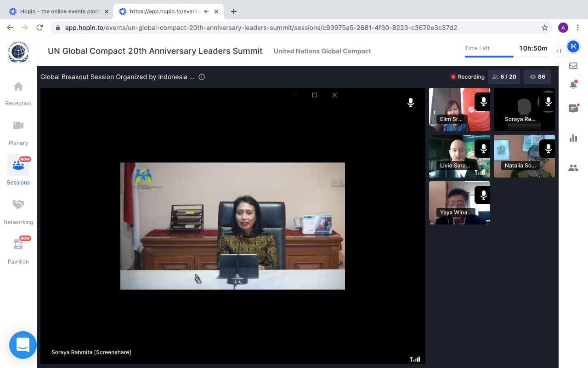
Task: Open the IK user profile menu
Action: click(573, 46)
